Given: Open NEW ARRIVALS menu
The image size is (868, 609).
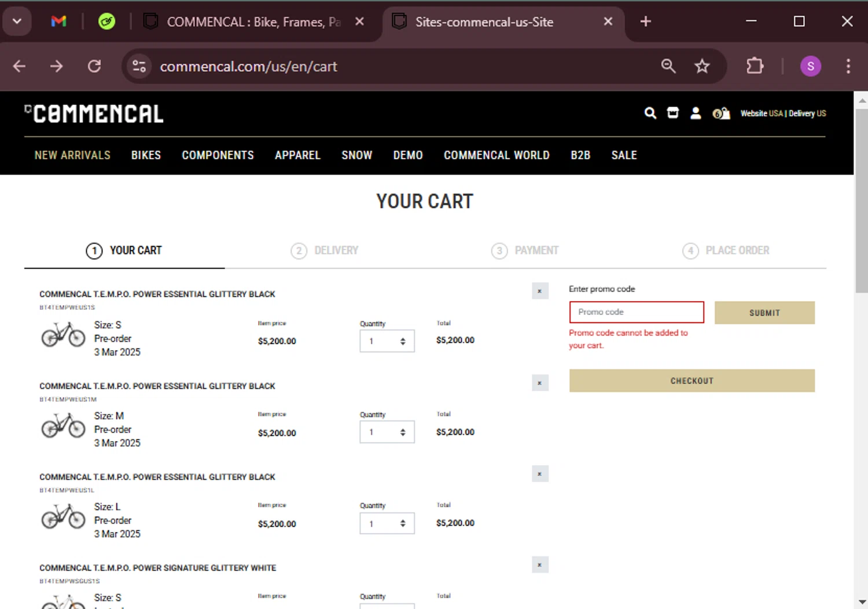Looking at the screenshot, I should tap(72, 155).
